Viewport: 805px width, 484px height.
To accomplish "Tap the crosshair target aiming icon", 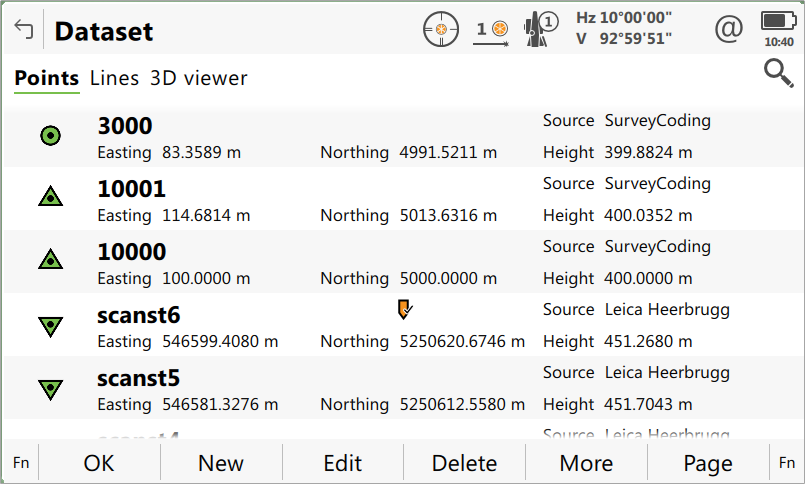I will (x=441, y=30).
